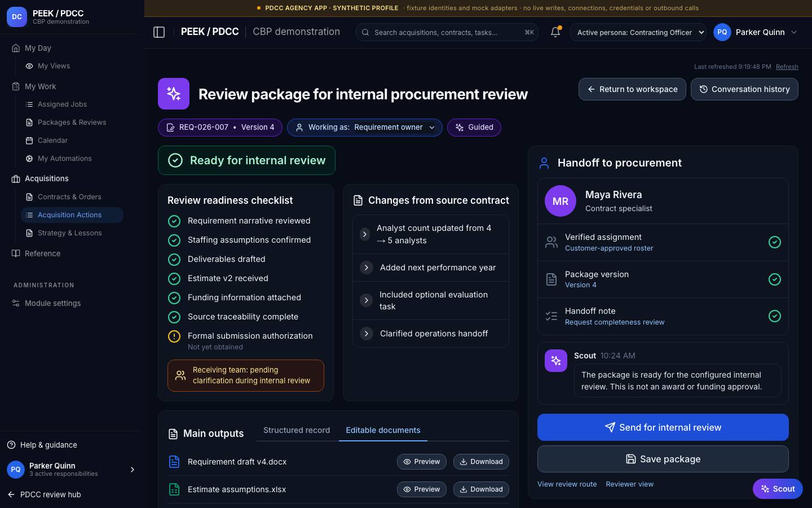Open the Working as Requirement owner dropdown
The width and height of the screenshot is (812, 508).
pyautogui.click(x=365, y=128)
